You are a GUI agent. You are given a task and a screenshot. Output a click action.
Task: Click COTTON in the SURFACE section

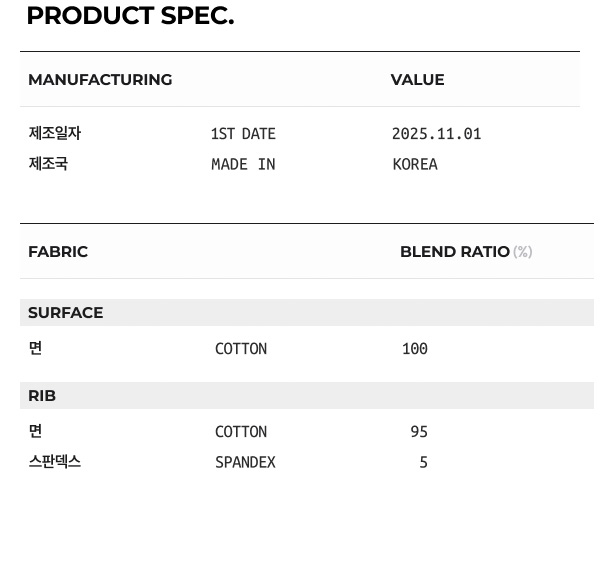[241, 349]
